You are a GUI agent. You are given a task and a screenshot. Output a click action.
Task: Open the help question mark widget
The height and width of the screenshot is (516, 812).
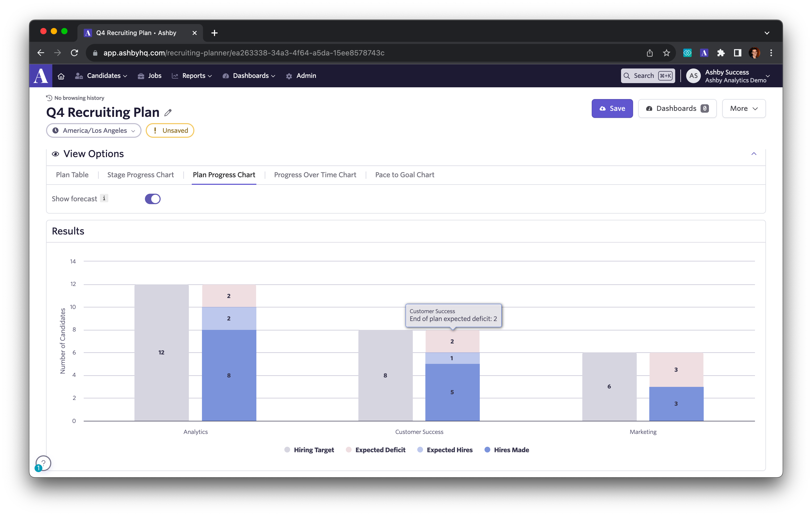click(x=43, y=463)
